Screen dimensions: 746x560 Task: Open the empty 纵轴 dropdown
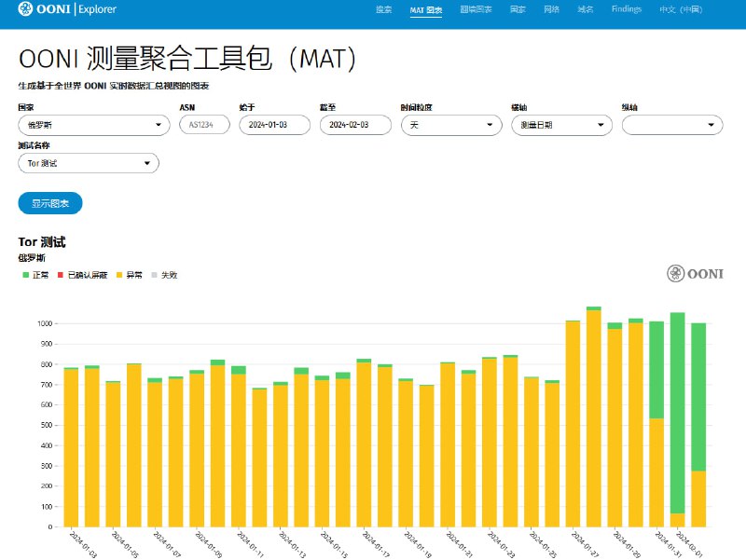[x=672, y=125]
